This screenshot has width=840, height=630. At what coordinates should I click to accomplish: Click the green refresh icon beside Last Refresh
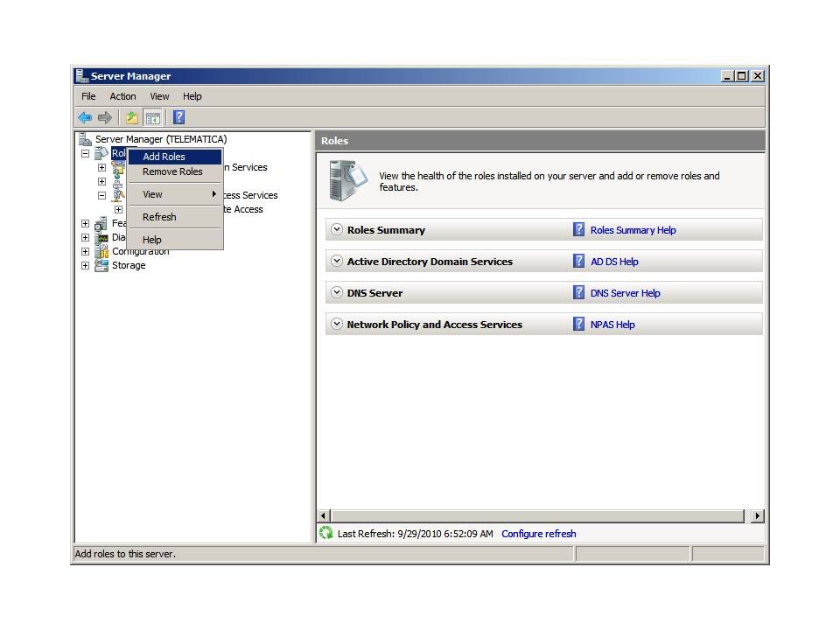coord(326,533)
